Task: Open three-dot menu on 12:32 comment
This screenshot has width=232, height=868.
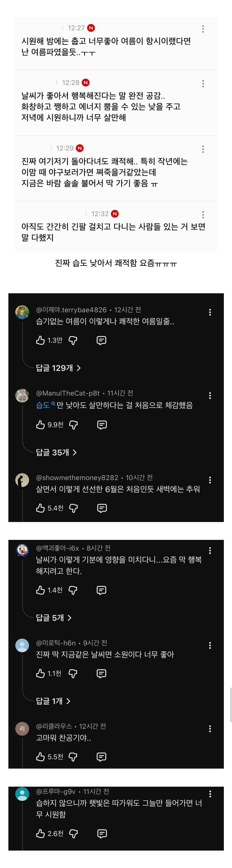Action: pyautogui.click(x=203, y=215)
